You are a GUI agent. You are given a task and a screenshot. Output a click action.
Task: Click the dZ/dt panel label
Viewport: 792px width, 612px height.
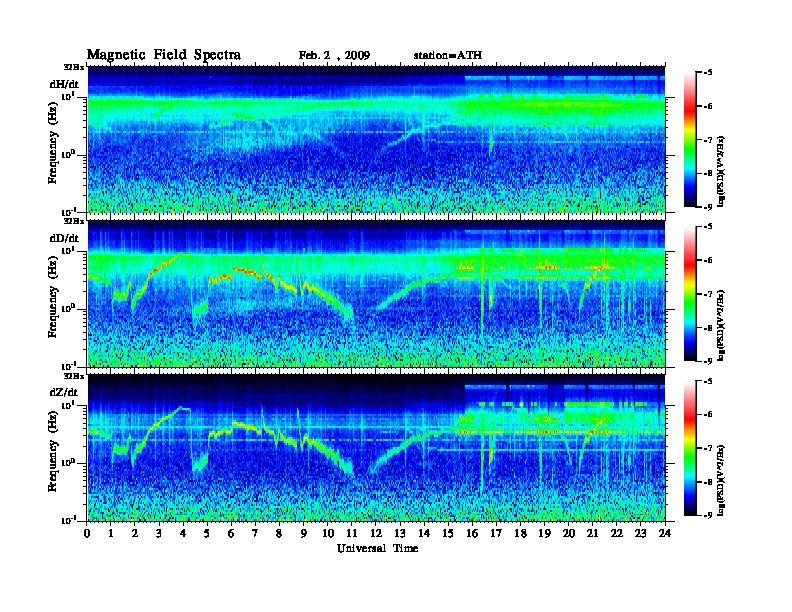(x=64, y=392)
